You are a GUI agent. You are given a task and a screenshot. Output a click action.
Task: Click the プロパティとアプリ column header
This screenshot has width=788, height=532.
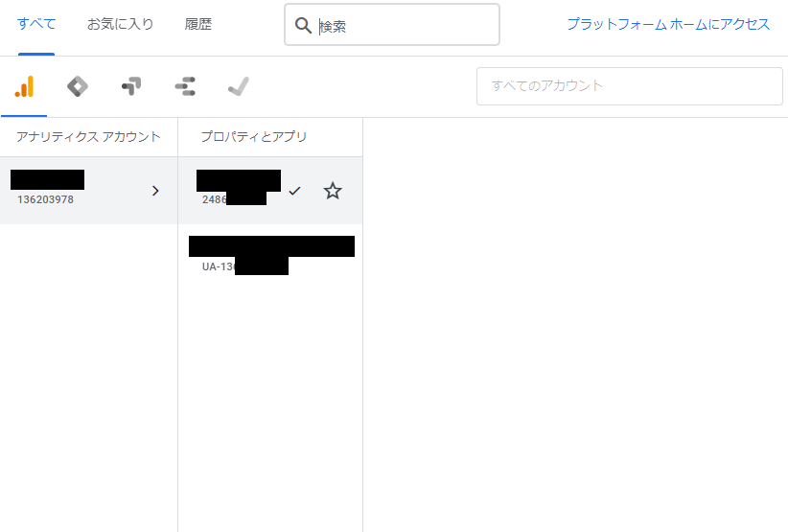click(x=253, y=137)
